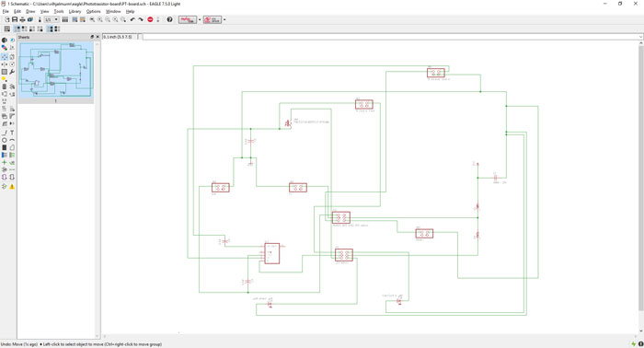Open the Draw menu
The width and height of the screenshot is (644, 348).
click(30, 11)
